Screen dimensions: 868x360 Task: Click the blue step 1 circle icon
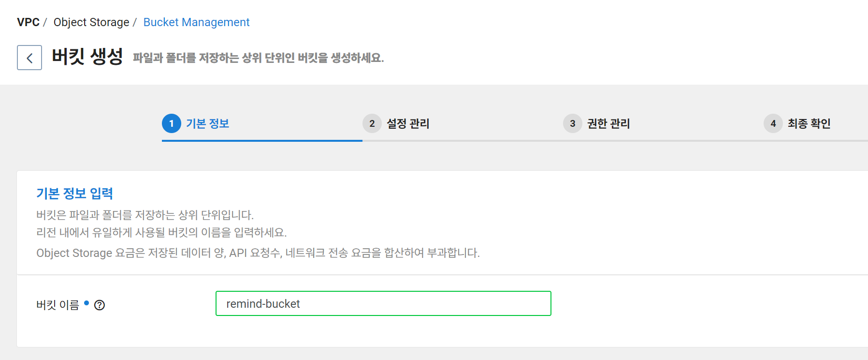[x=172, y=123]
